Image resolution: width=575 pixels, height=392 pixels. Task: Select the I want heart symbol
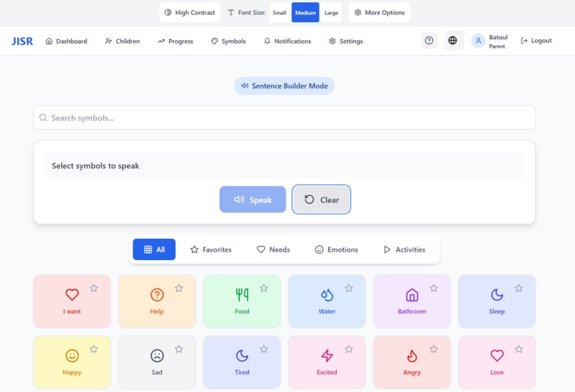pyautogui.click(x=72, y=301)
